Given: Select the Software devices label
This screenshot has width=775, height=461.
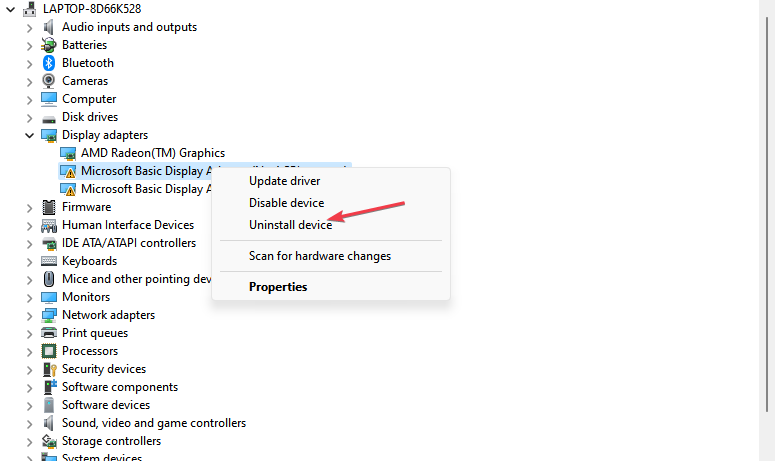Looking at the screenshot, I should tap(106, 405).
